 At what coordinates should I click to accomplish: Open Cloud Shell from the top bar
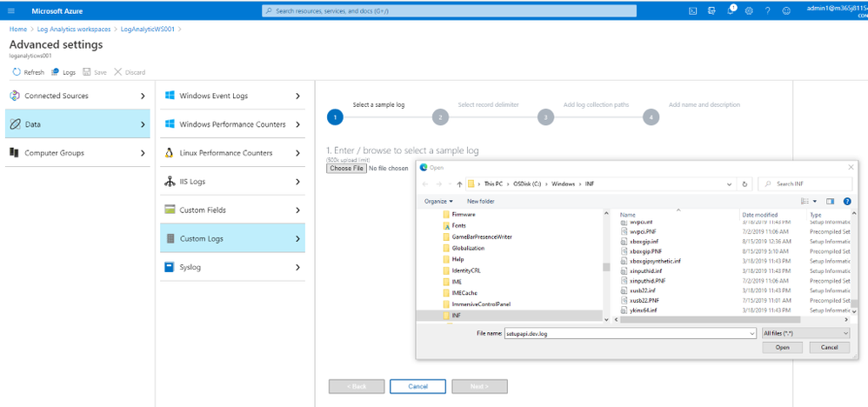pos(692,10)
